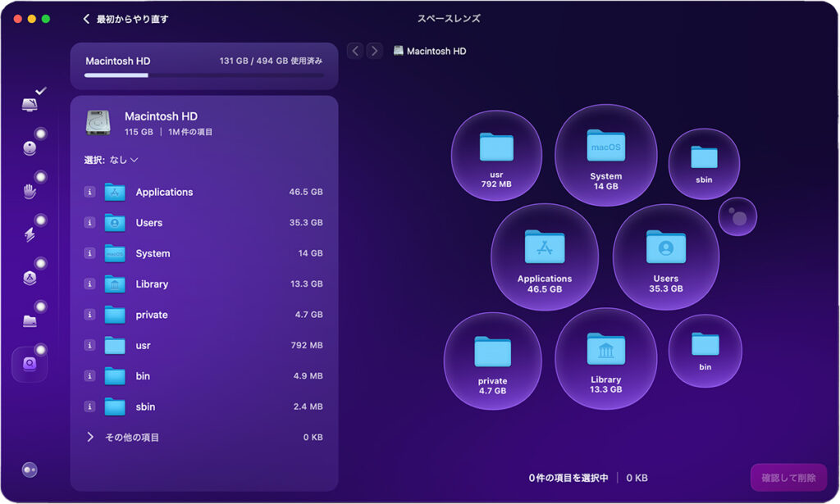Open the 選択: なし selection dropdown
This screenshot has width=840, height=504.
click(111, 160)
